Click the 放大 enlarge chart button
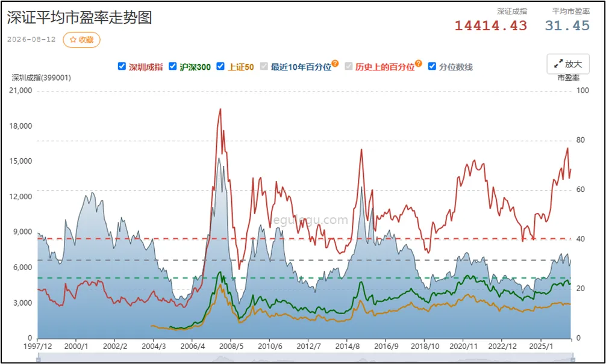Image resolution: width=606 pixels, height=364 pixels. point(567,64)
